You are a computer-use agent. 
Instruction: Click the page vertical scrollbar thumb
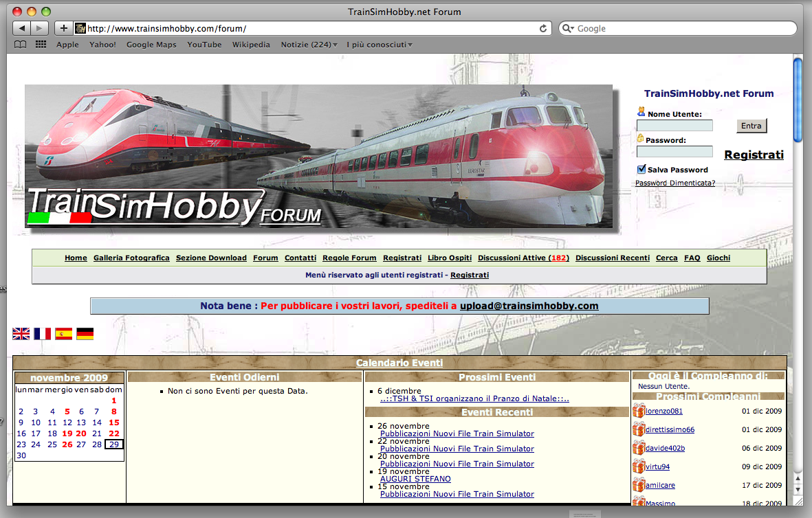pyautogui.click(x=798, y=100)
